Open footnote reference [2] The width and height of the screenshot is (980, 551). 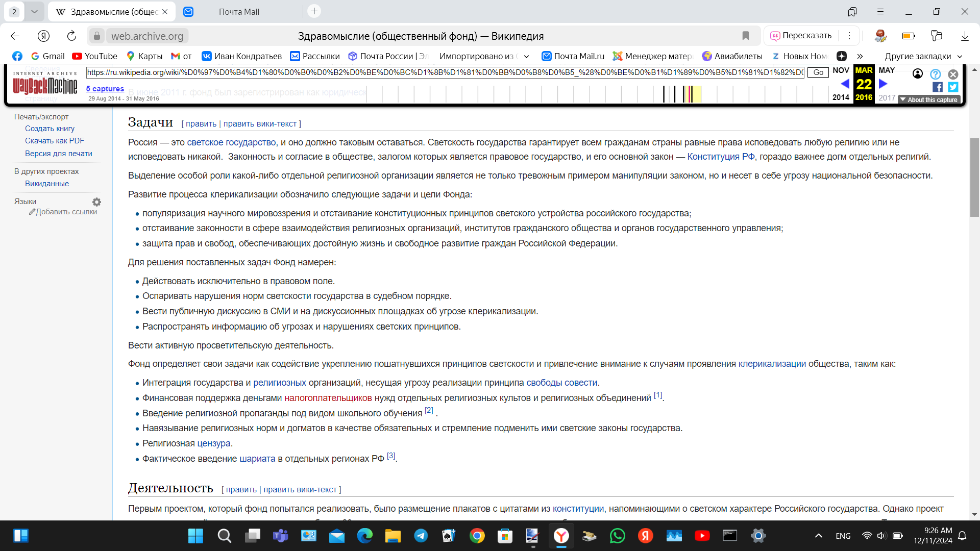pyautogui.click(x=429, y=410)
